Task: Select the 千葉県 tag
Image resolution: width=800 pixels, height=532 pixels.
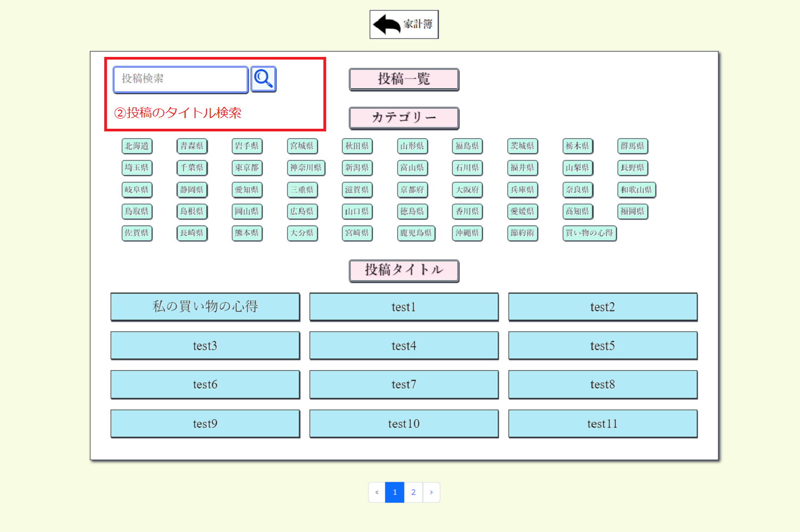Action: tap(192, 168)
